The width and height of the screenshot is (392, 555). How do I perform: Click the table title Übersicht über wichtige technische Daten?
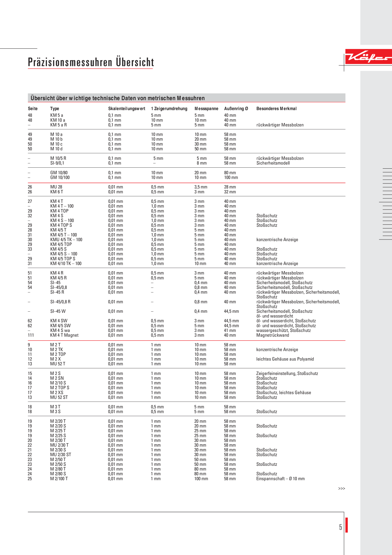click(118, 98)
